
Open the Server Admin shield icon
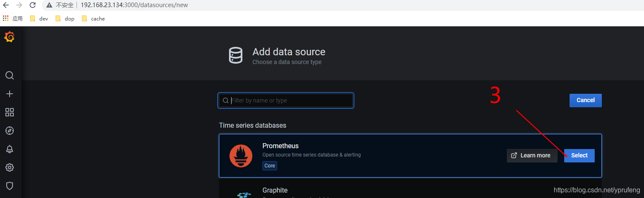pos(10,185)
